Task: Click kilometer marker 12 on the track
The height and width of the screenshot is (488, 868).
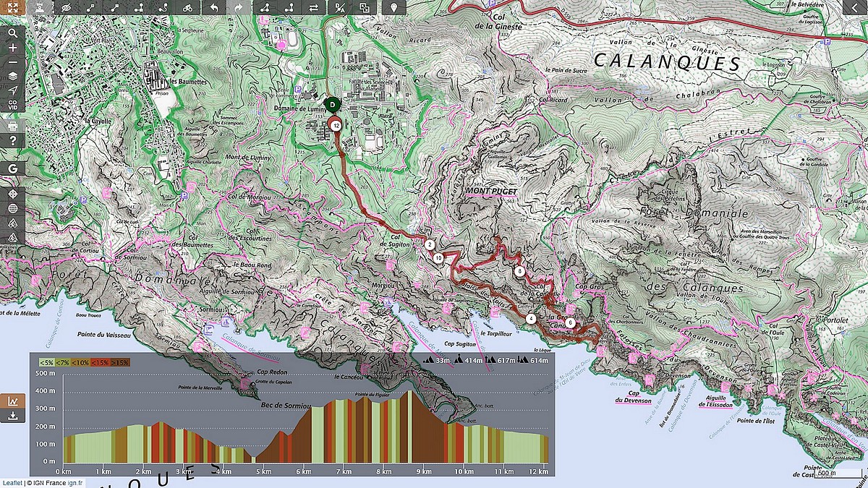Action: pos(336,125)
